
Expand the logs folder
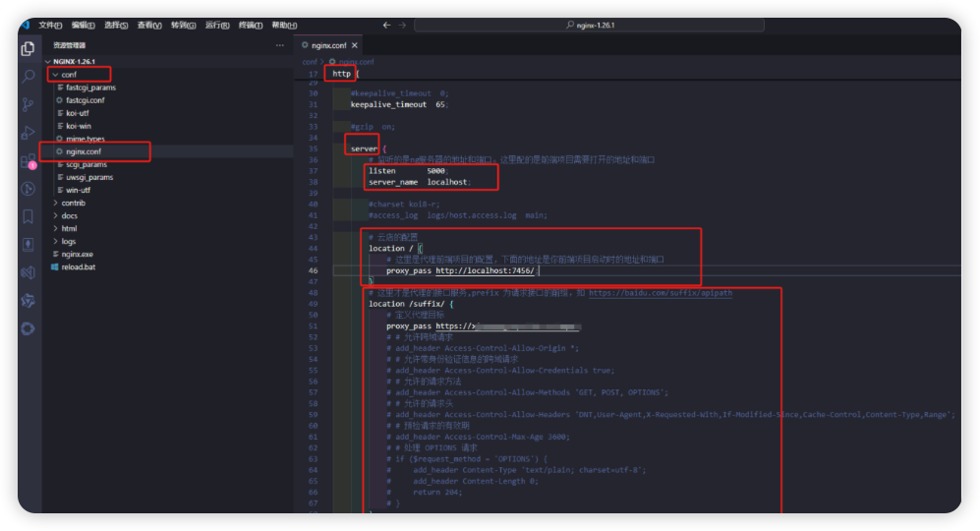168,242
